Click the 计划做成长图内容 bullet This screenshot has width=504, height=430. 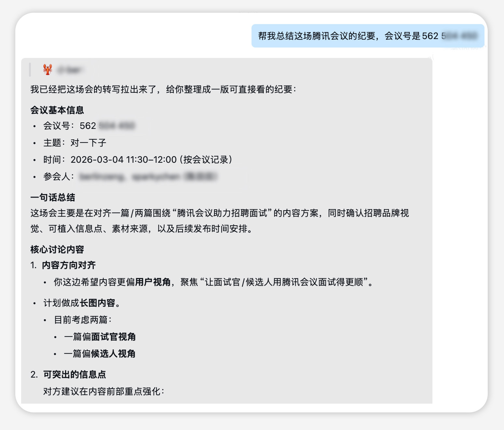[x=82, y=303]
